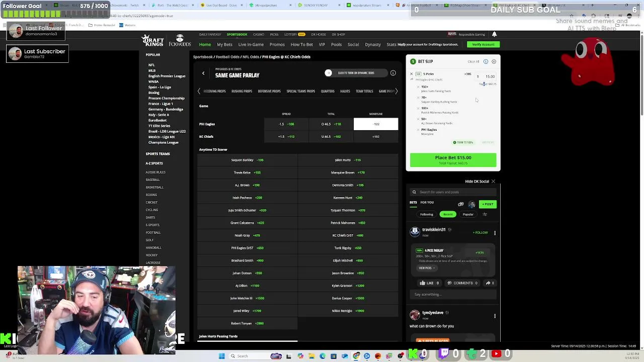Select Saquon Barkley anytime TD -135
This screenshot has height=362, width=644.
pos(248,160)
